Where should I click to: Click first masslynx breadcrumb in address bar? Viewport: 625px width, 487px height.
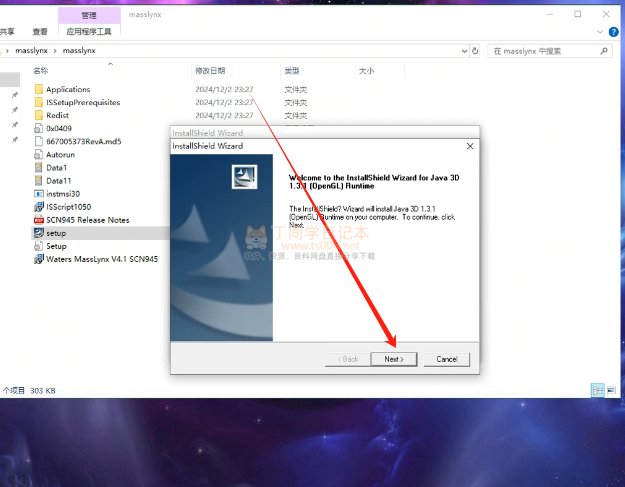pos(31,51)
